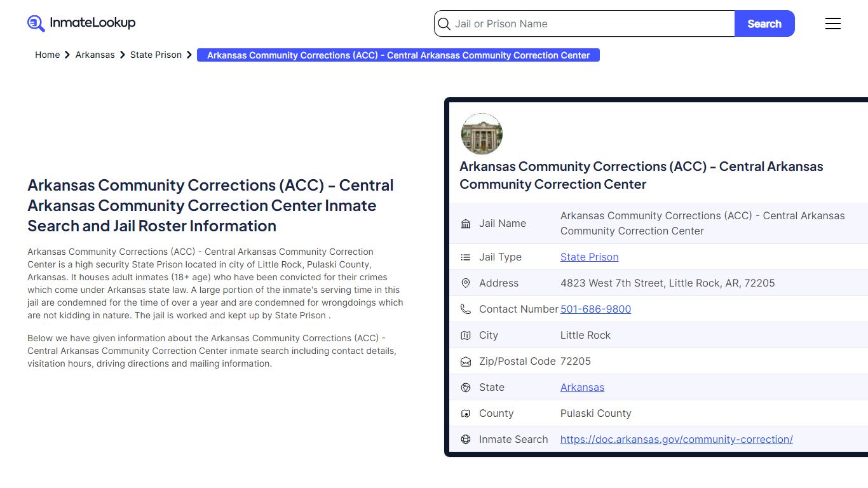
Task: Click the Jail Name value text
Action: tap(702, 224)
